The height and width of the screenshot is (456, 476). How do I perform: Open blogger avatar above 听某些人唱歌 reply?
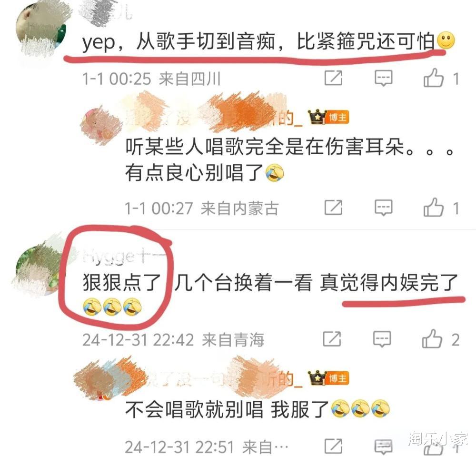coord(99,125)
